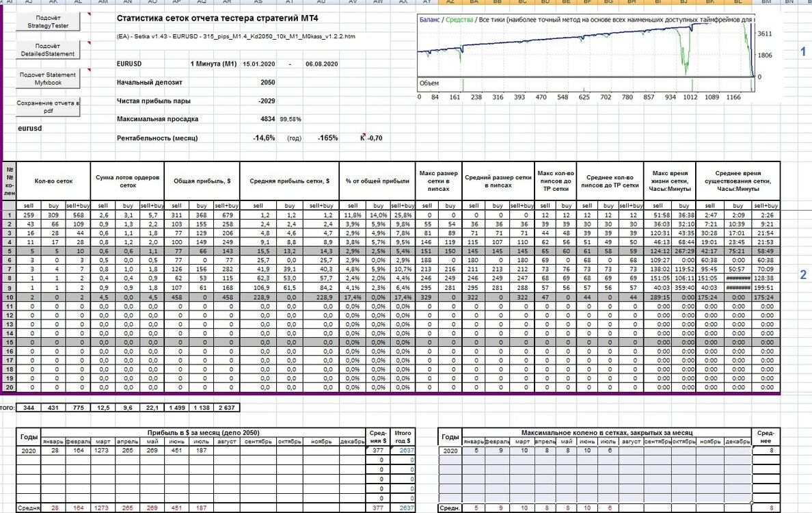Select the knee row label 15
This screenshot has height=513, width=812.
10,342
